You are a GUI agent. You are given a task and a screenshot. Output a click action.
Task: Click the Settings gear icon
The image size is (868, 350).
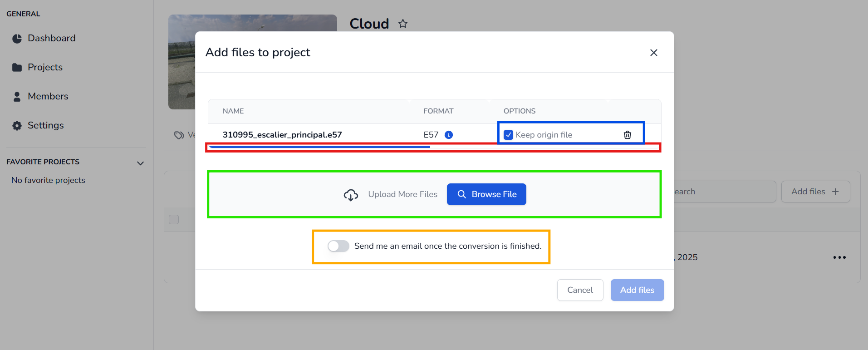(17, 126)
